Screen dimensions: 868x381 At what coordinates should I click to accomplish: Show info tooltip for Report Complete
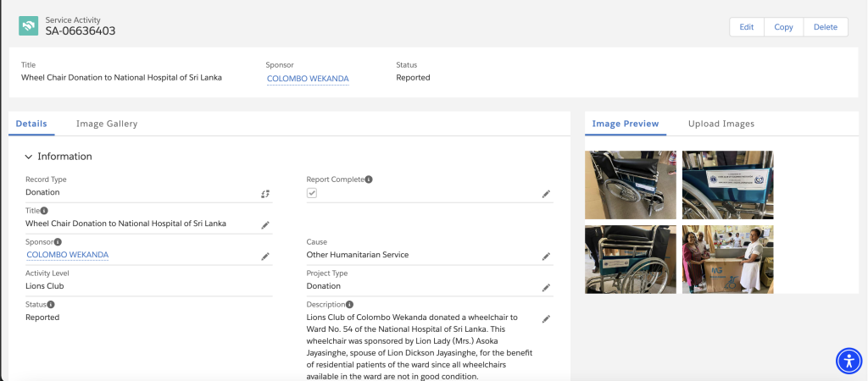point(369,179)
